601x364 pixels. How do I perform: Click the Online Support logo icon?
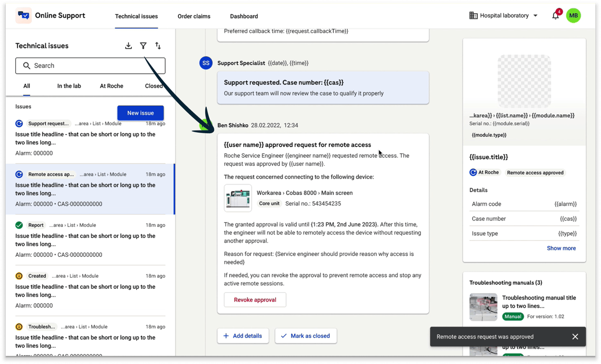coord(23,16)
